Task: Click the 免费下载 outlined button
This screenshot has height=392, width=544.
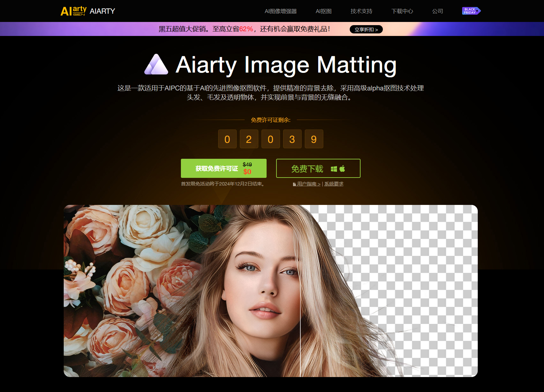Action: (318, 168)
